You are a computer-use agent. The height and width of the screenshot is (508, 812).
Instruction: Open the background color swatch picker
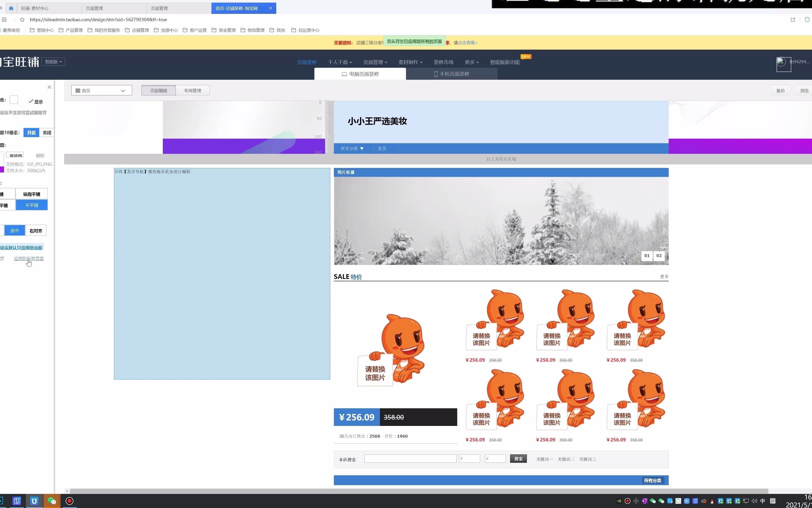[14, 100]
